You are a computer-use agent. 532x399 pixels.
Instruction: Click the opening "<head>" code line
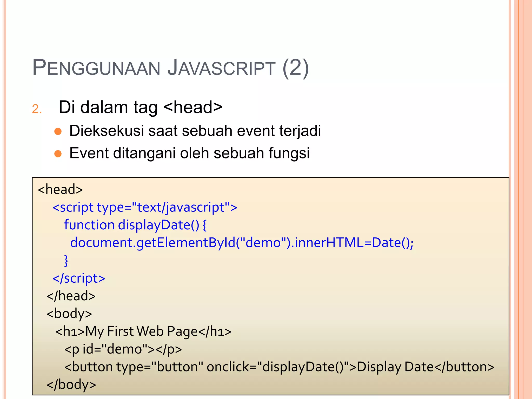pos(60,189)
